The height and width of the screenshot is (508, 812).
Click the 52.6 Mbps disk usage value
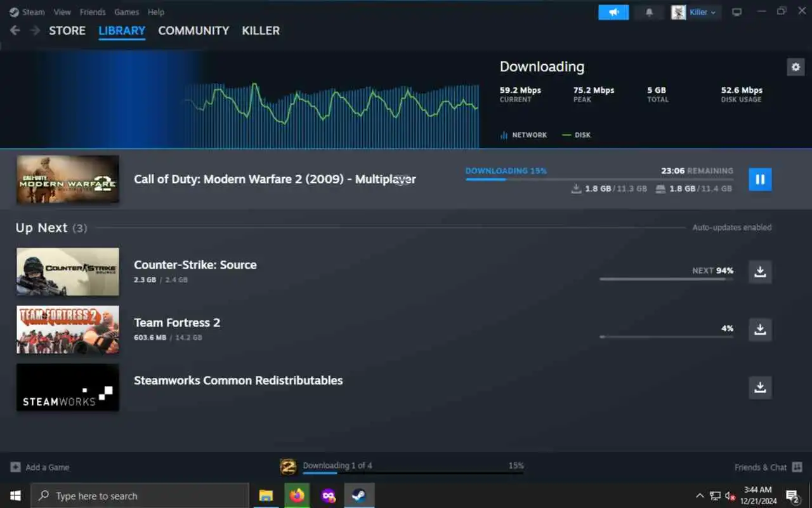point(742,90)
